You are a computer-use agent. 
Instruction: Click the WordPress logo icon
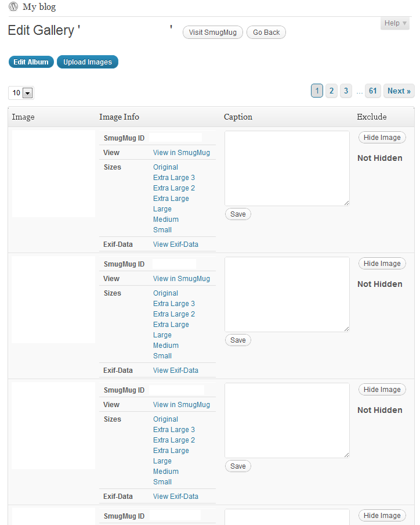point(13,6)
